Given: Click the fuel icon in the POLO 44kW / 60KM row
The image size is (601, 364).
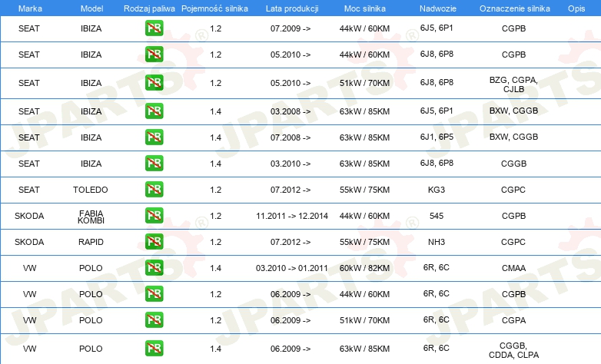Looking at the screenshot, I should [x=154, y=293].
